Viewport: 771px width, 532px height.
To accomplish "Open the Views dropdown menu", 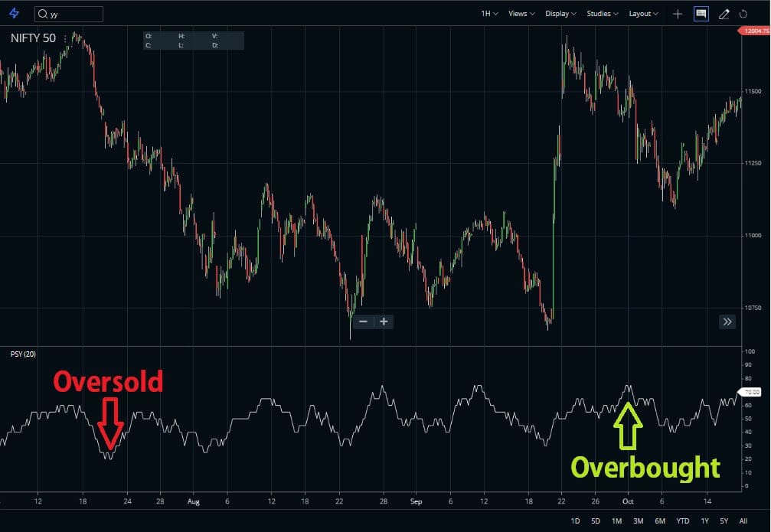I will (521, 14).
